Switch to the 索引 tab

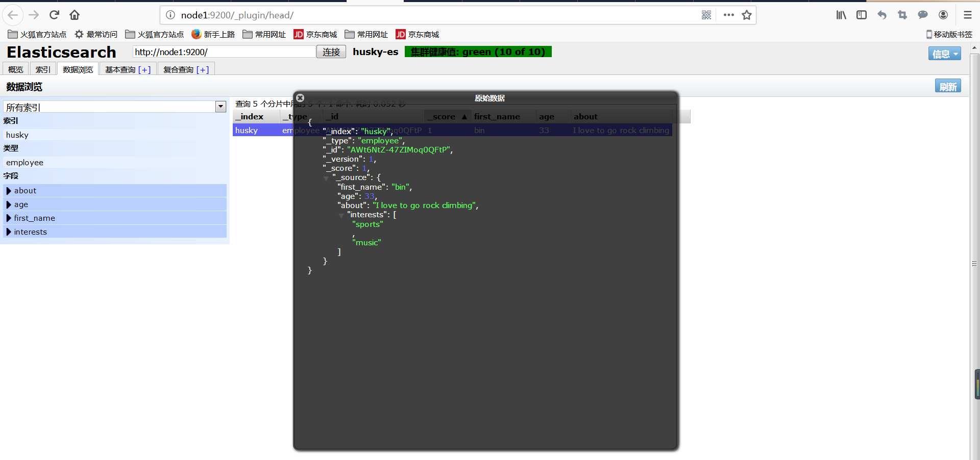(43, 69)
